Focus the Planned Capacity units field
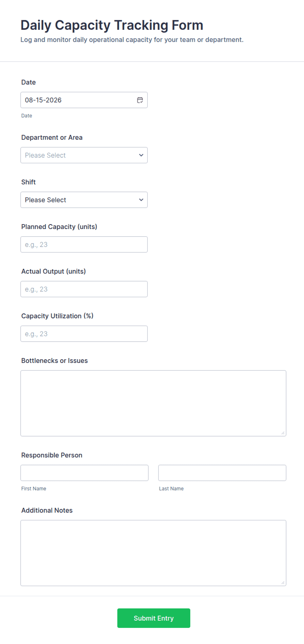 point(84,244)
